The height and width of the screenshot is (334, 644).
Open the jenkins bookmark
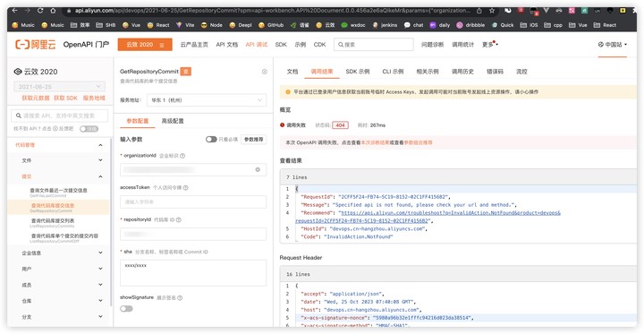pyautogui.click(x=385, y=25)
